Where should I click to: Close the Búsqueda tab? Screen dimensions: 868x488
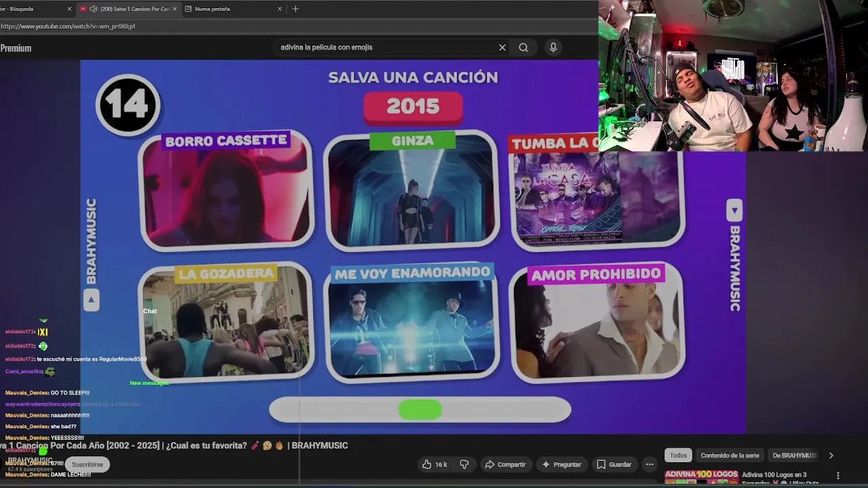coord(69,9)
